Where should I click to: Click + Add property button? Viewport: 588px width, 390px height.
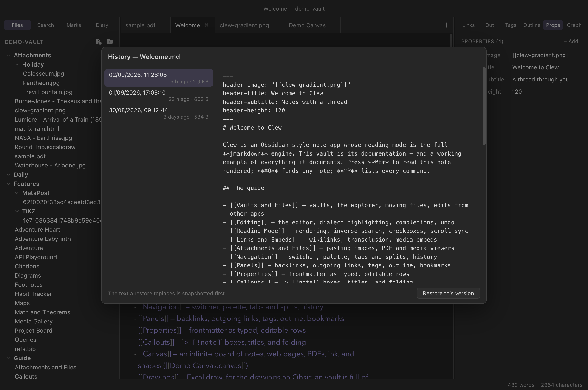(x=571, y=41)
